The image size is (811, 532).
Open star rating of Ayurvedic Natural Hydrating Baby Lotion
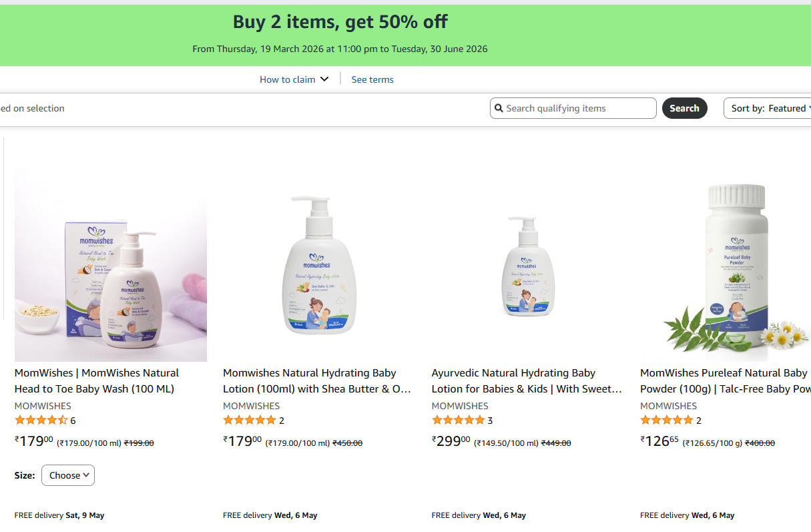(459, 421)
